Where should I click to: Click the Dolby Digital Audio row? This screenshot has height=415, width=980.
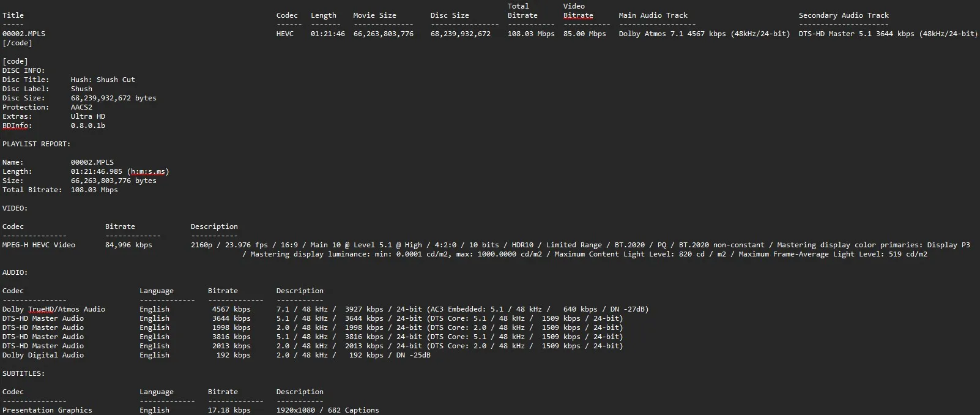coord(43,355)
